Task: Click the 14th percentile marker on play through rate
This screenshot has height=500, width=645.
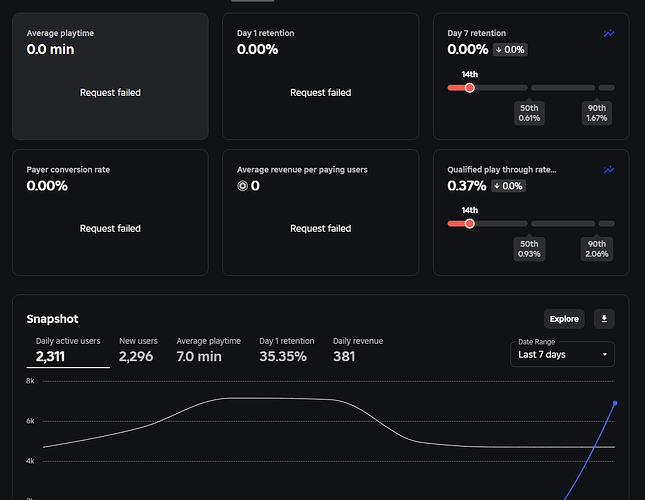Action: point(469,224)
